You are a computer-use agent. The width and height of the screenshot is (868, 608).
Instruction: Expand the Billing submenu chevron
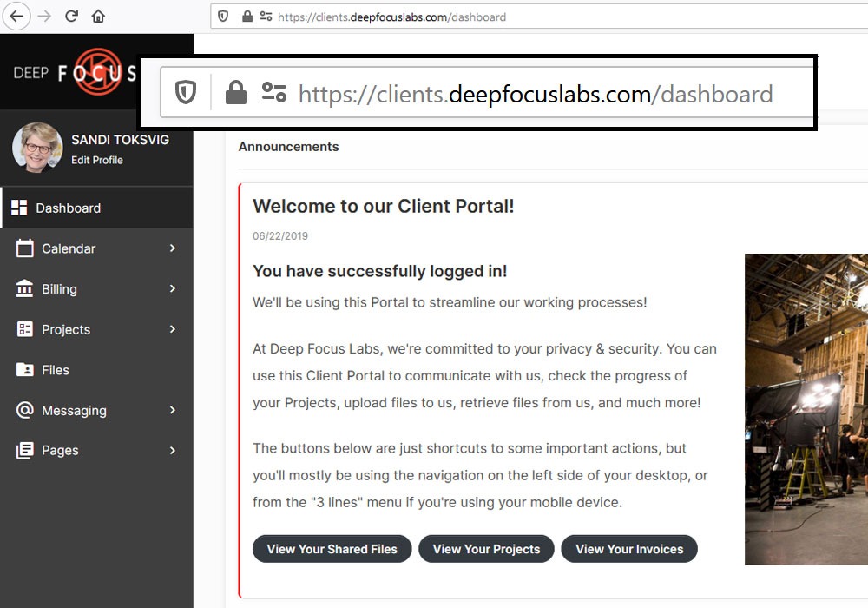(x=173, y=289)
